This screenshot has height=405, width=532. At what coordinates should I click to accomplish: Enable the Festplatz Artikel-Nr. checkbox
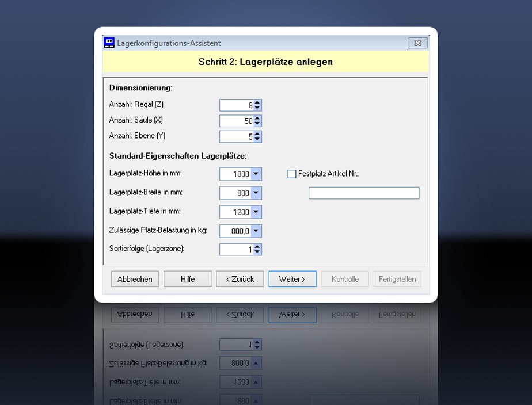point(292,174)
